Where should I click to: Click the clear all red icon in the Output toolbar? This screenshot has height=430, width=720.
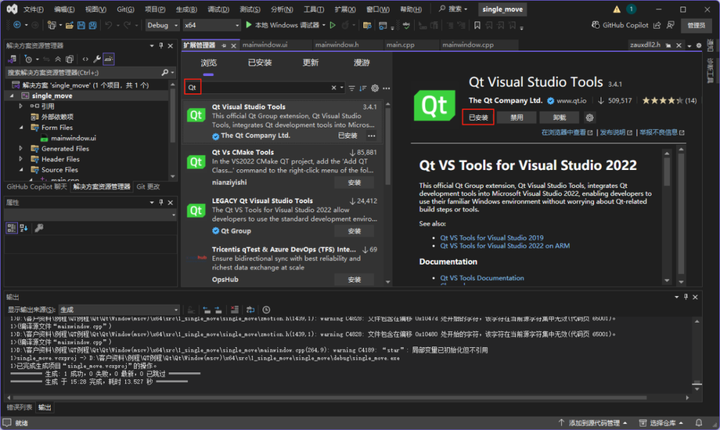point(235,310)
